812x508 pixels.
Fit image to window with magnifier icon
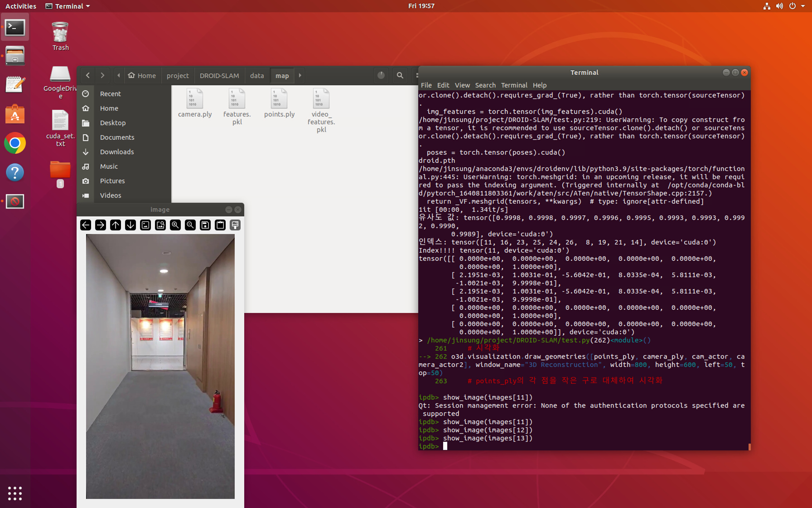(x=160, y=225)
